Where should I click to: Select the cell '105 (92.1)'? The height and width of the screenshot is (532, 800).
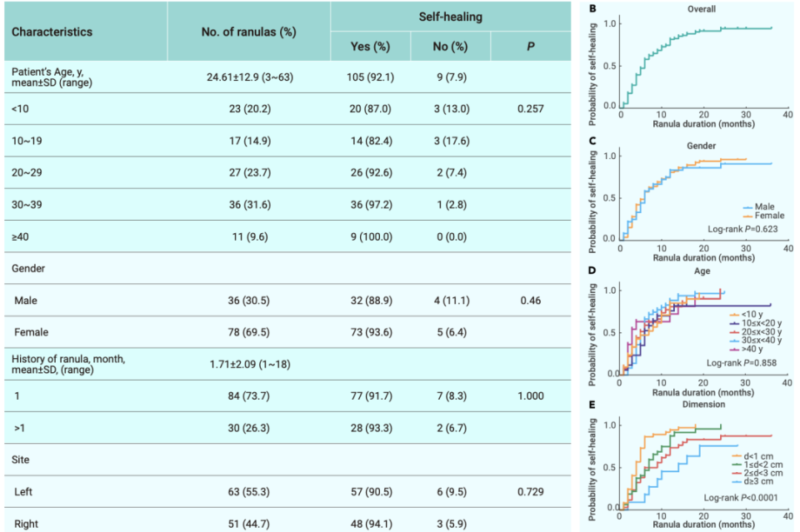[x=370, y=77]
